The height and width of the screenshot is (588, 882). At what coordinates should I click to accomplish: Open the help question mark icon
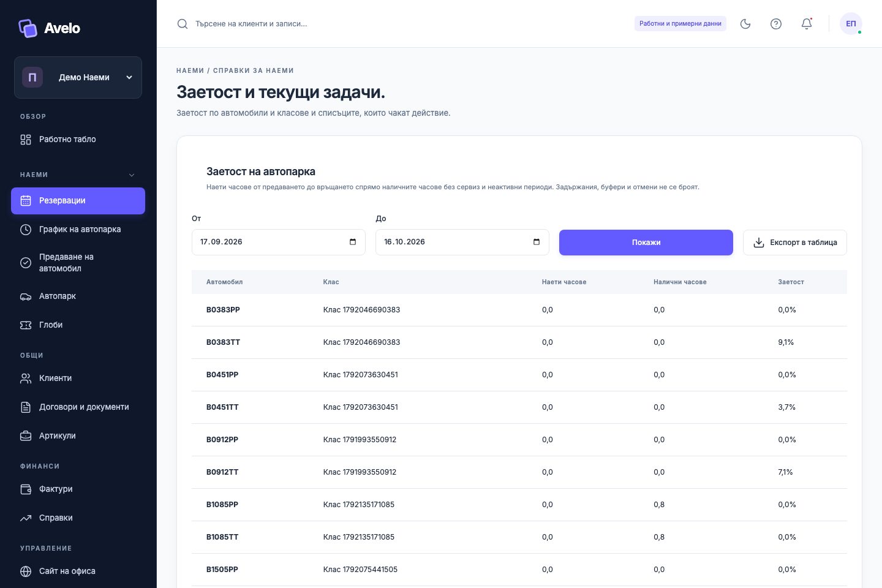coord(776,24)
